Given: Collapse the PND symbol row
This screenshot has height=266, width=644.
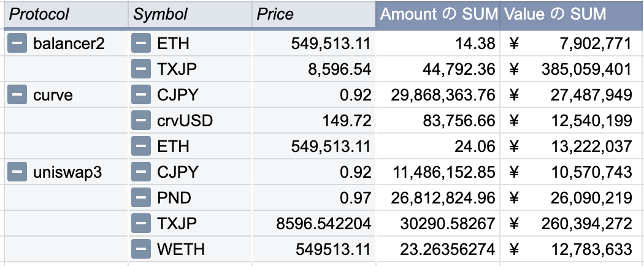Looking at the screenshot, I should click(x=142, y=199).
